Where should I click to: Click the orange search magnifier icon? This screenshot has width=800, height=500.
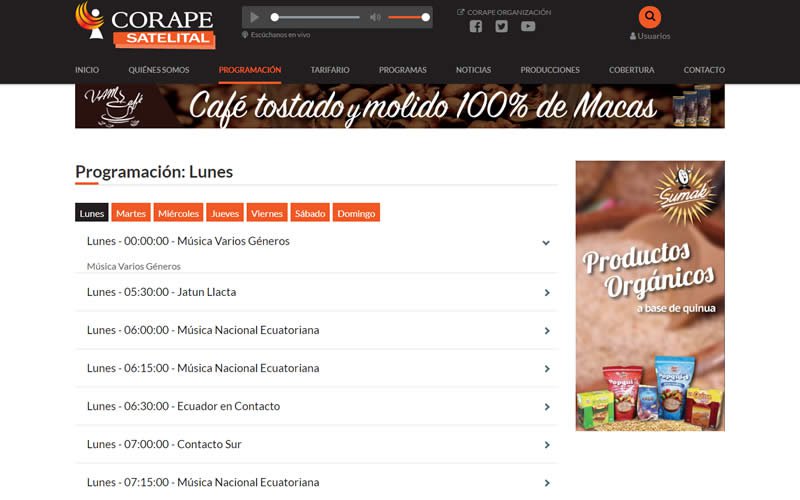650,16
